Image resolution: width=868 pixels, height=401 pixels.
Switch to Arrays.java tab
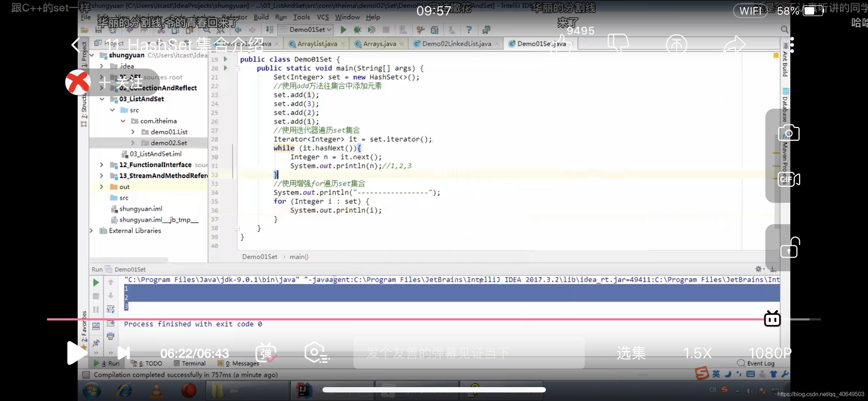click(x=379, y=44)
